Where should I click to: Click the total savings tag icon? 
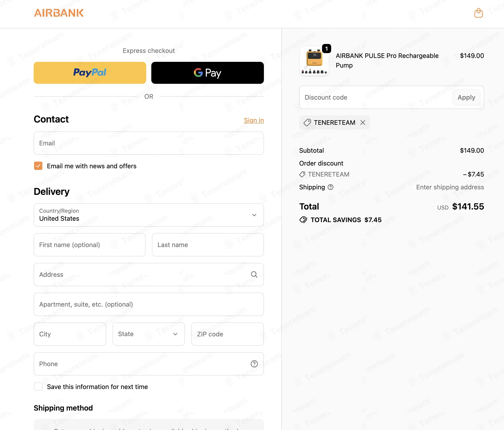[x=303, y=220]
